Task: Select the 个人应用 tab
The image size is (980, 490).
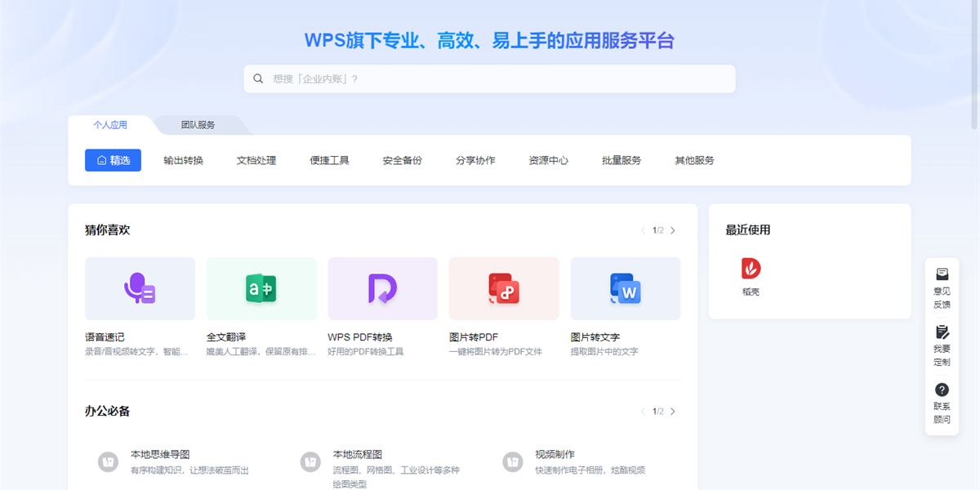Action: click(112, 125)
